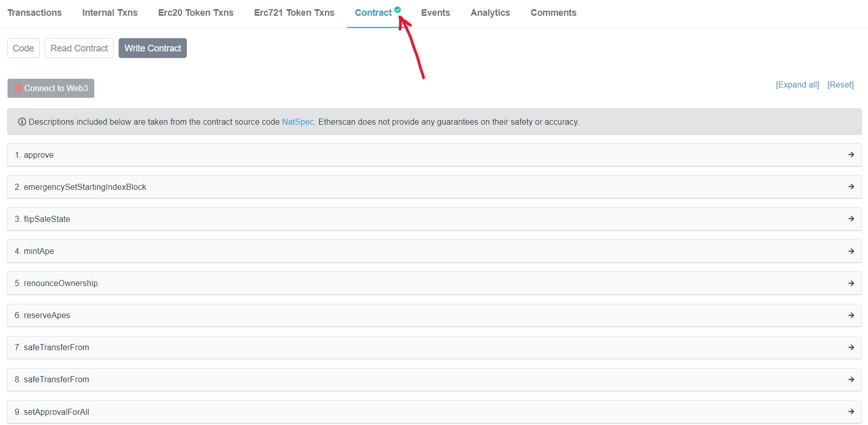Click the arrow icon on approve row
The width and height of the screenshot is (868, 425).
point(851,155)
